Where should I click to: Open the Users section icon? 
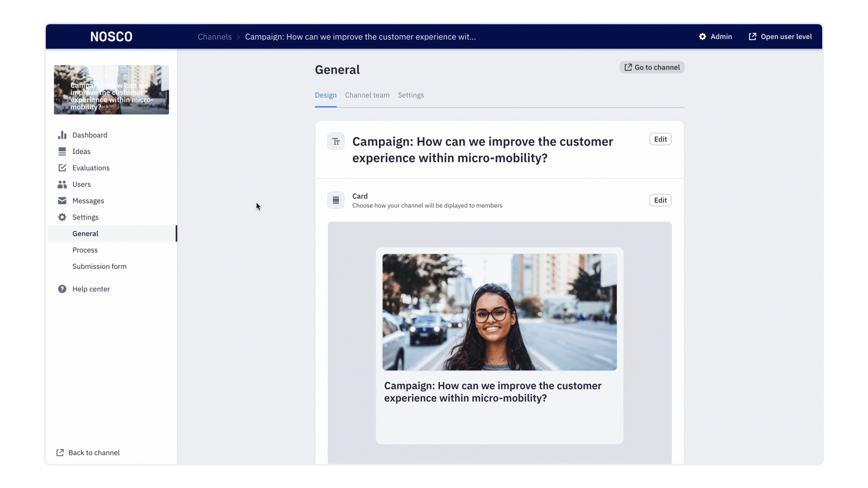click(x=62, y=184)
